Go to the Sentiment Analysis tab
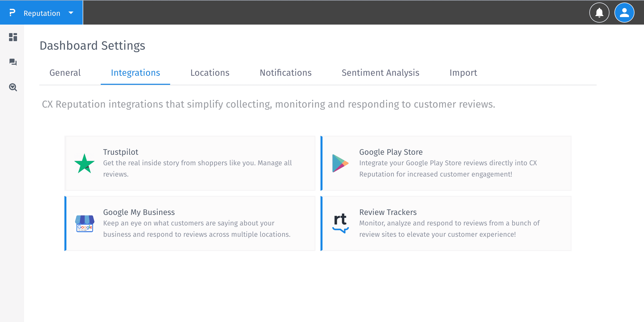Screen dimensions: 644x322 380,73
